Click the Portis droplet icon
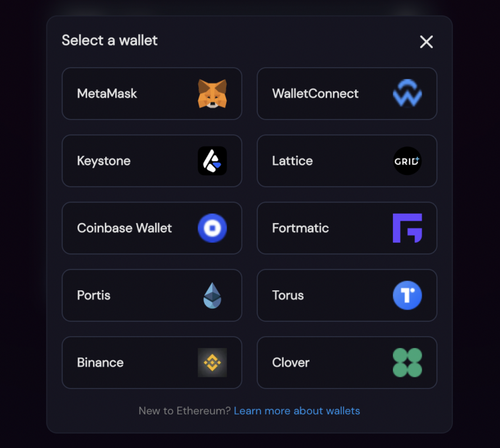 pyautogui.click(x=212, y=296)
